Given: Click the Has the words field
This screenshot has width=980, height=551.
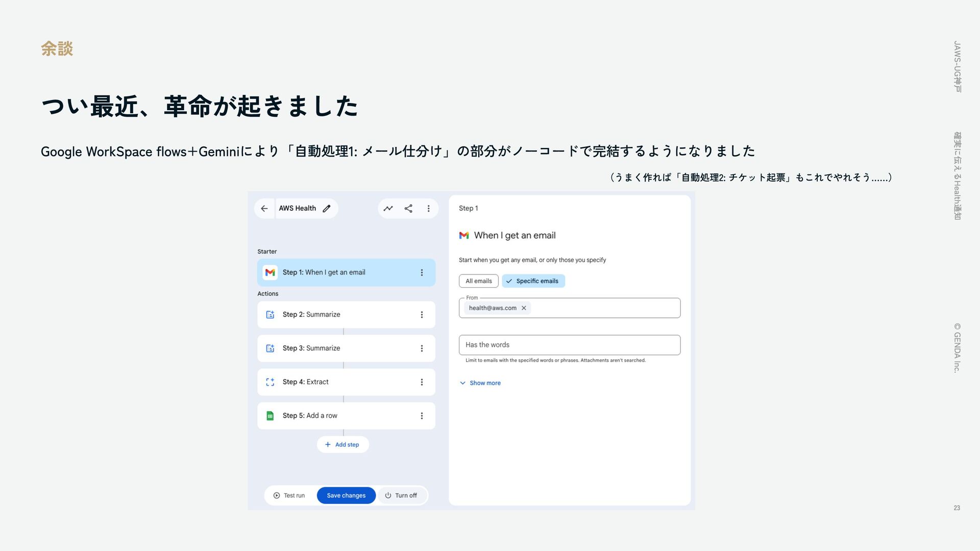Looking at the screenshot, I should click(x=569, y=345).
